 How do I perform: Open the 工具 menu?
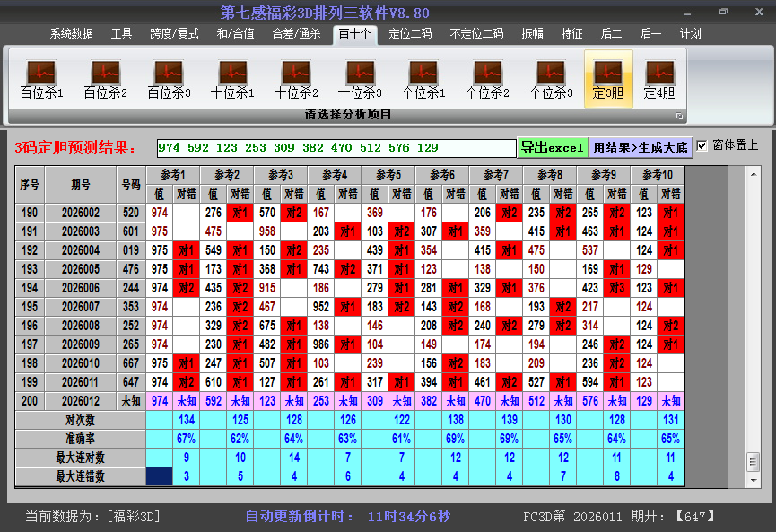121,33
